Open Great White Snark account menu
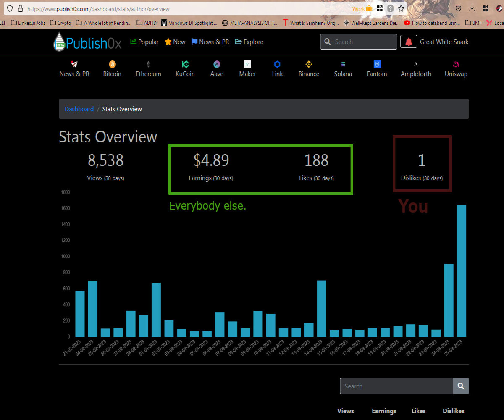 tap(444, 42)
